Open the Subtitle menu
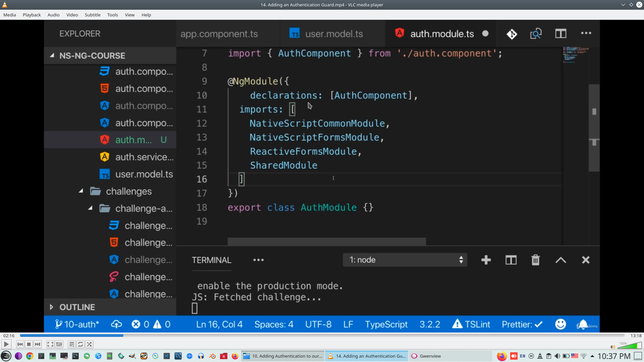 click(x=92, y=15)
